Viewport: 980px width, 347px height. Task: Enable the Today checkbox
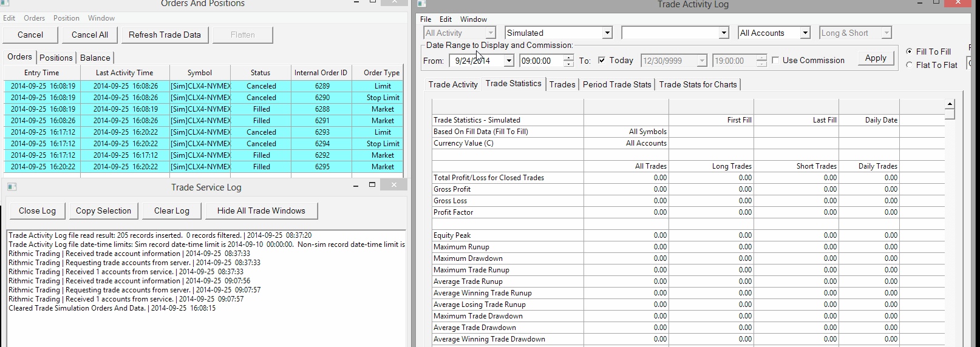click(602, 60)
